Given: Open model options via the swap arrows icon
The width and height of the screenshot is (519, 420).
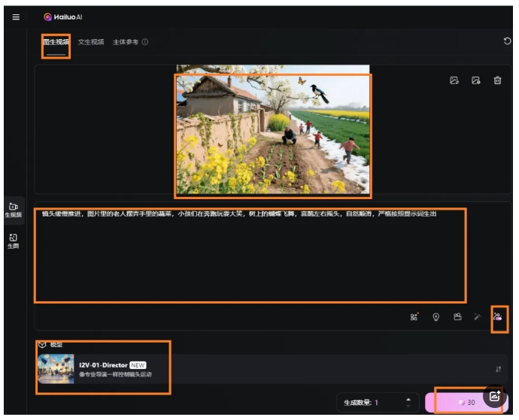Looking at the screenshot, I should (498, 369).
